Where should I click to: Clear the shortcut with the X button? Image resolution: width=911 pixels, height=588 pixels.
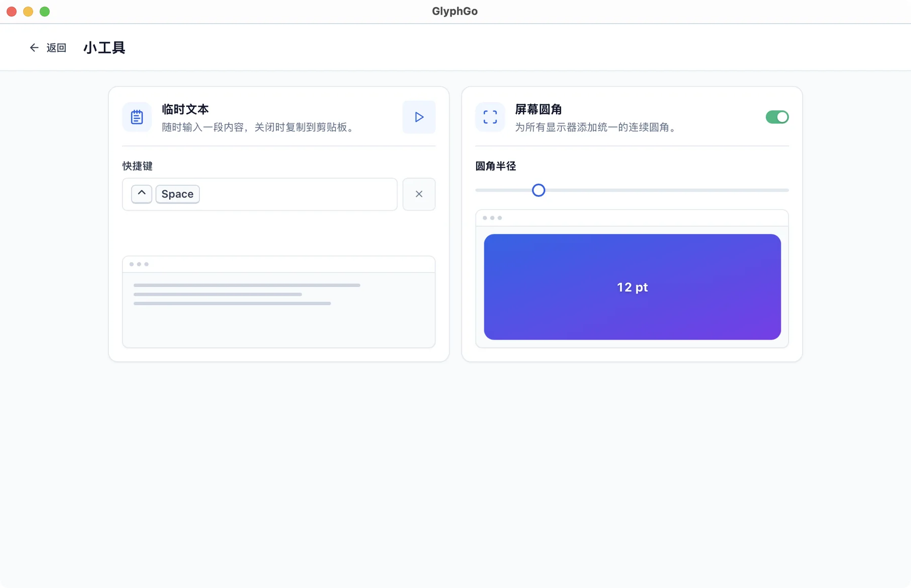[x=419, y=194]
